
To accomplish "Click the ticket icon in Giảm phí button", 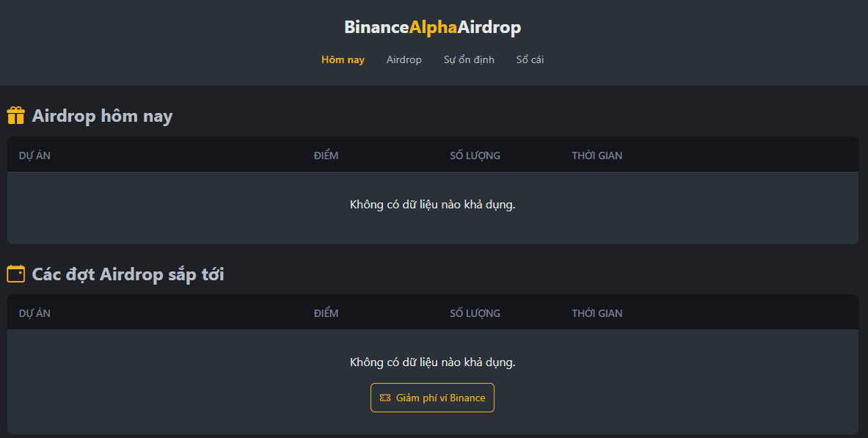I will (x=385, y=398).
